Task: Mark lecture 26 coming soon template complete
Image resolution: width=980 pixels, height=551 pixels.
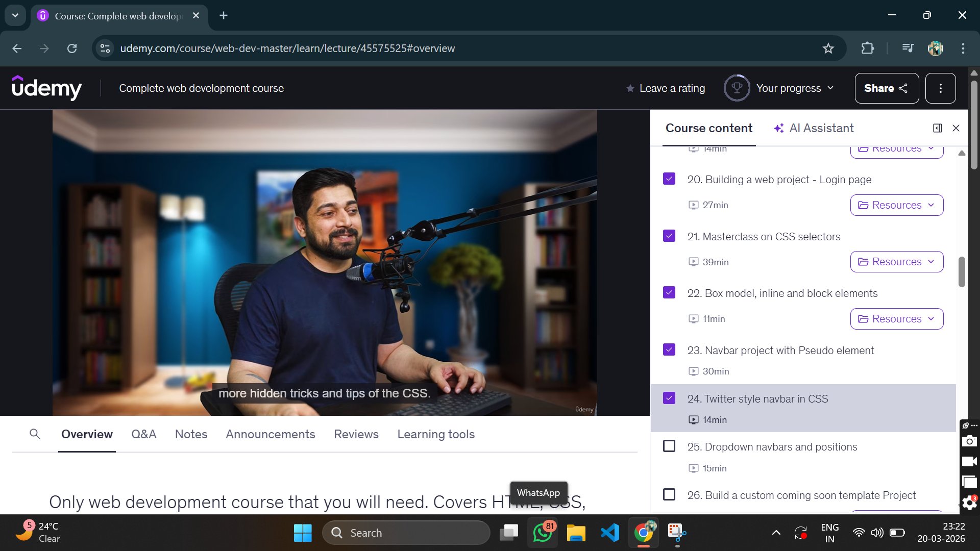Action: point(669,494)
